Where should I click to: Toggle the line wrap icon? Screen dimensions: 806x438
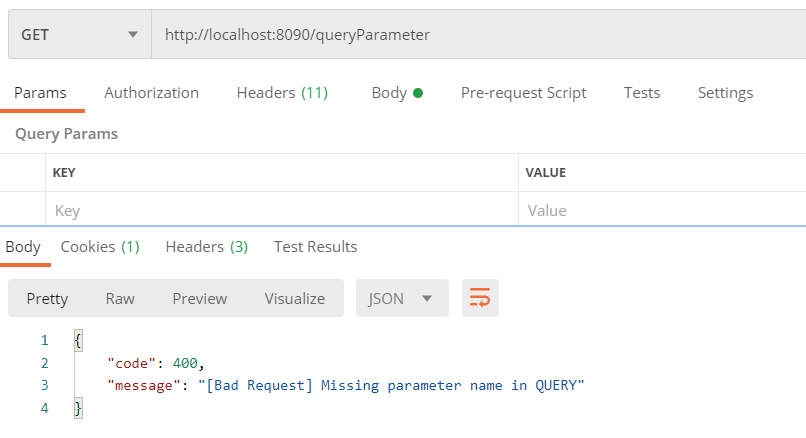tap(480, 298)
